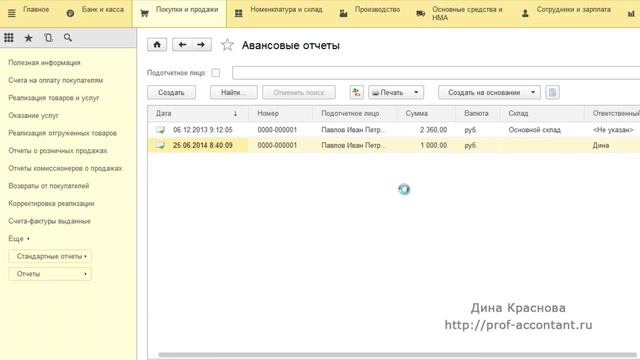Select the date 06.12.2013 9:12:05
Viewport: 640px width, 360px height.
(202, 130)
